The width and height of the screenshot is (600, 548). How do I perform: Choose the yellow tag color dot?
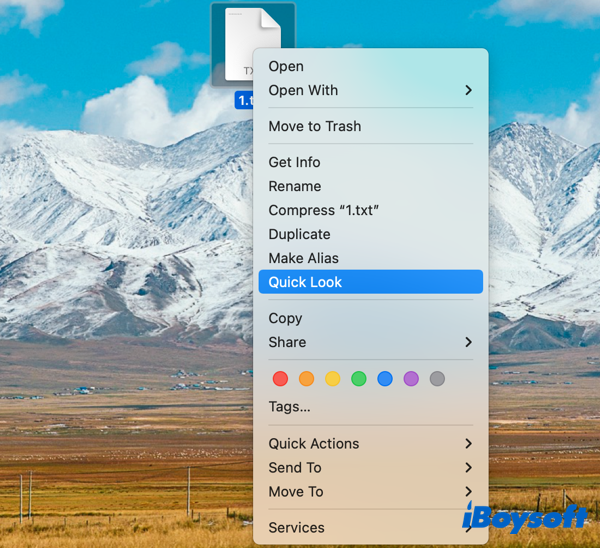pyautogui.click(x=332, y=379)
